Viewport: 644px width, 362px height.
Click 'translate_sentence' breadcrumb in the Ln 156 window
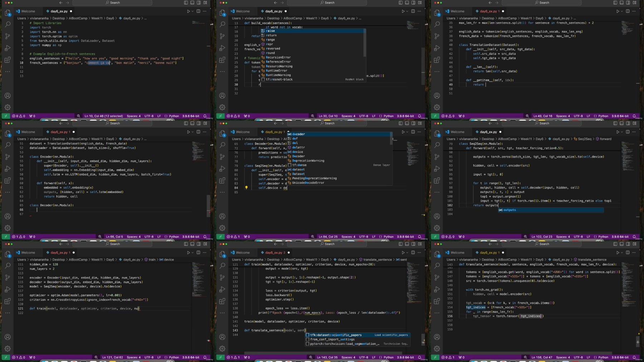592,260
